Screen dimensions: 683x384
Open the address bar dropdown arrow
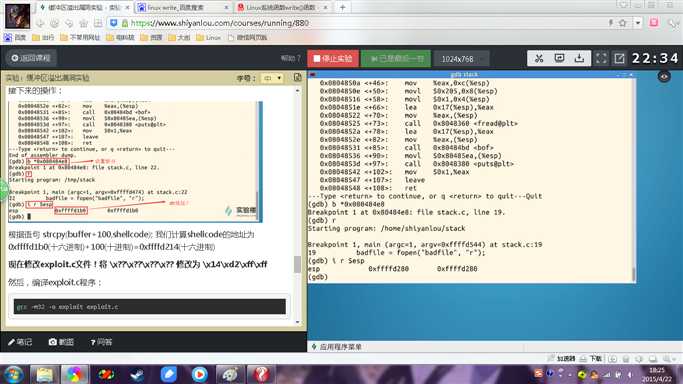click(x=638, y=23)
